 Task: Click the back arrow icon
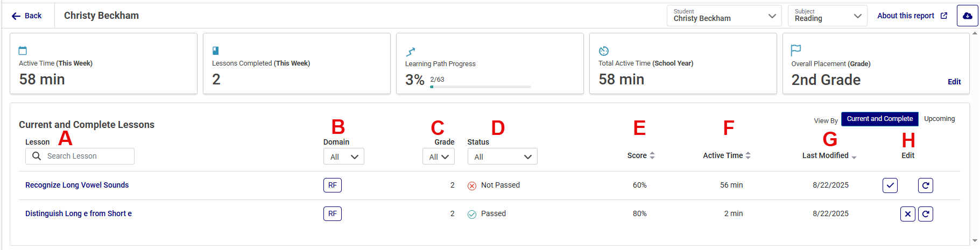coord(16,16)
